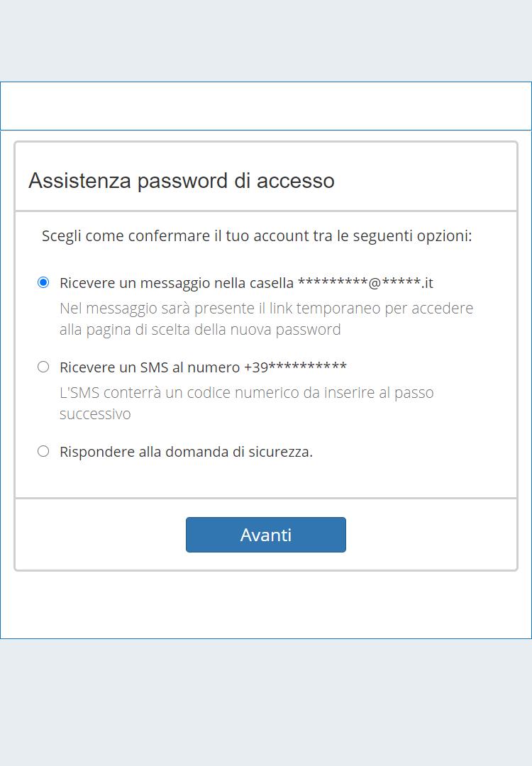The image size is (532, 766).
Task: Enable the "Ricevere un SMS al numero" option
Action: (43, 367)
